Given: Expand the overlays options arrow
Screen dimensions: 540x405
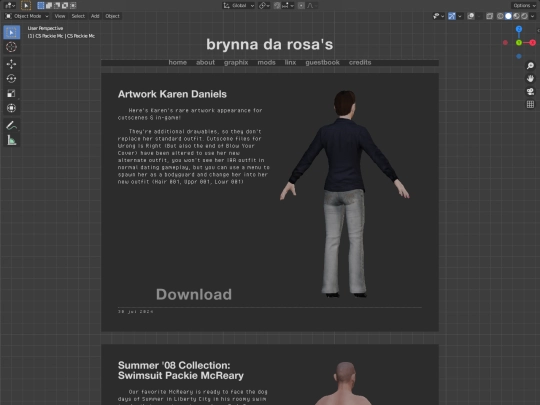Looking at the screenshot, I should coord(479,16).
